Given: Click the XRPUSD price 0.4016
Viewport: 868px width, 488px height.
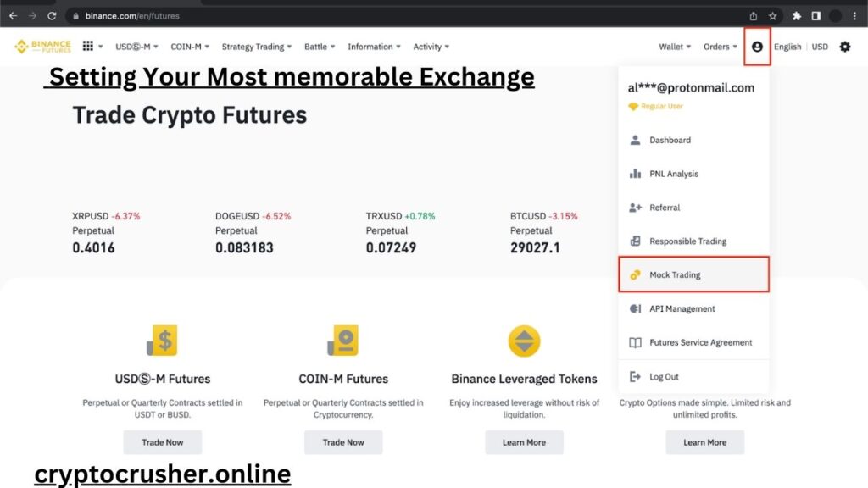Looking at the screenshot, I should click(x=93, y=247).
